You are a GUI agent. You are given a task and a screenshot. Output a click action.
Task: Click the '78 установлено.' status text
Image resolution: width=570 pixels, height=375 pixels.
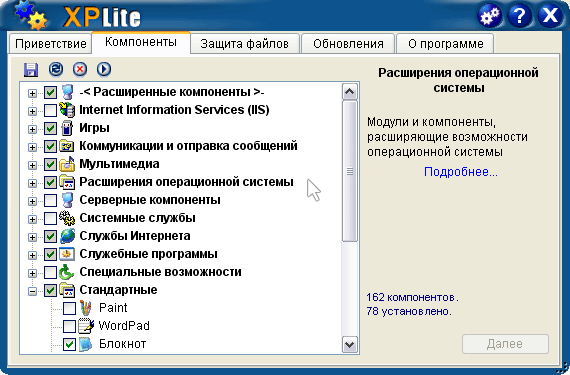tap(409, 311)
